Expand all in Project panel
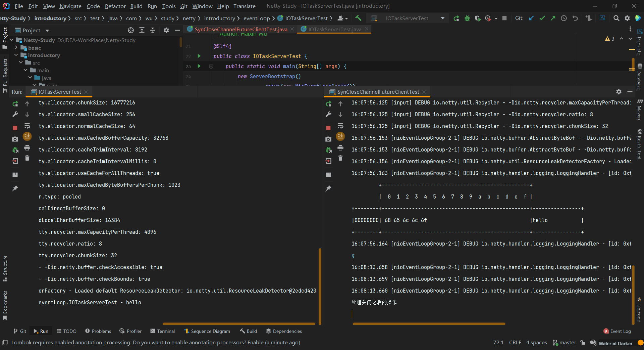Screen dimensions: 644x350 142,30
